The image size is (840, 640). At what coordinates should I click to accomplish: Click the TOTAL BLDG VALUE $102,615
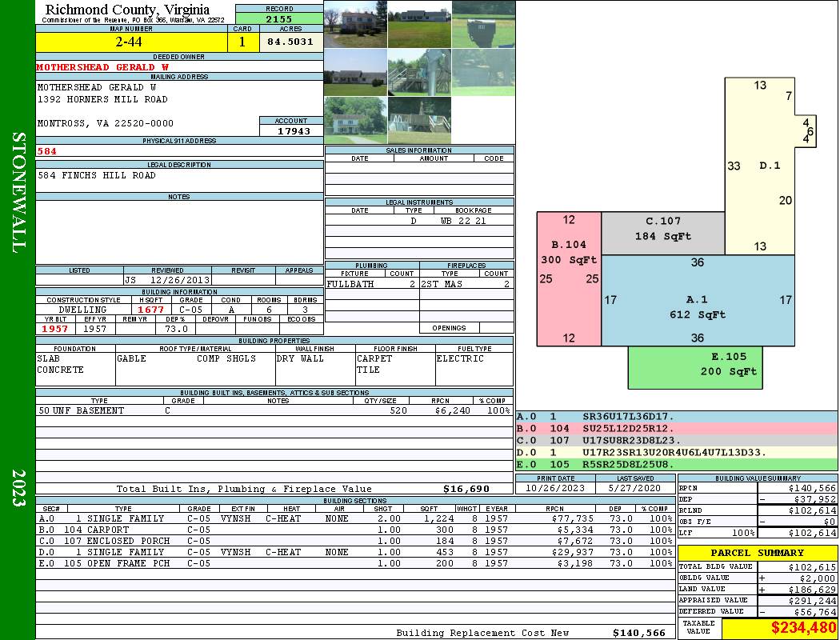pos(812,567)
